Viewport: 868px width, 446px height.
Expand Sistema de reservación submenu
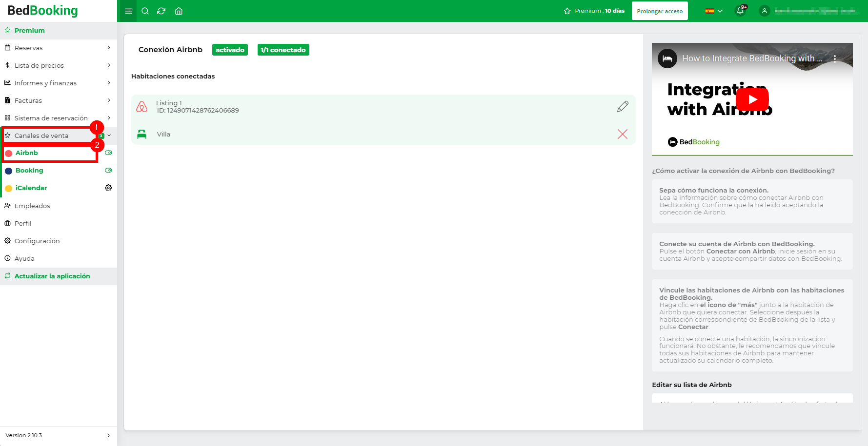[x=109, y=118]
